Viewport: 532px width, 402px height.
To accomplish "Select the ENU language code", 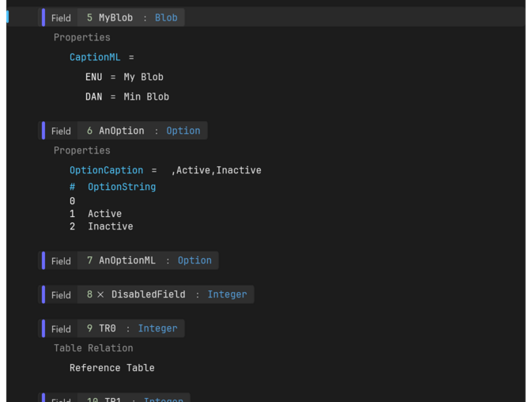I will pos(93,77).
